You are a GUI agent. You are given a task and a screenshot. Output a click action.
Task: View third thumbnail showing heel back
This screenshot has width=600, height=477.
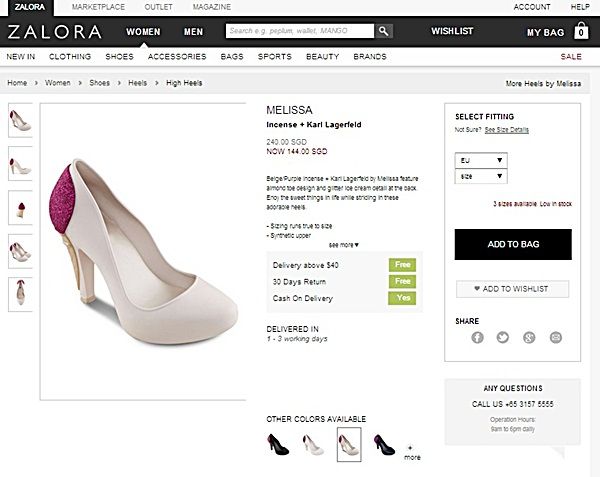pyautogui.click(x=20, y=208)
